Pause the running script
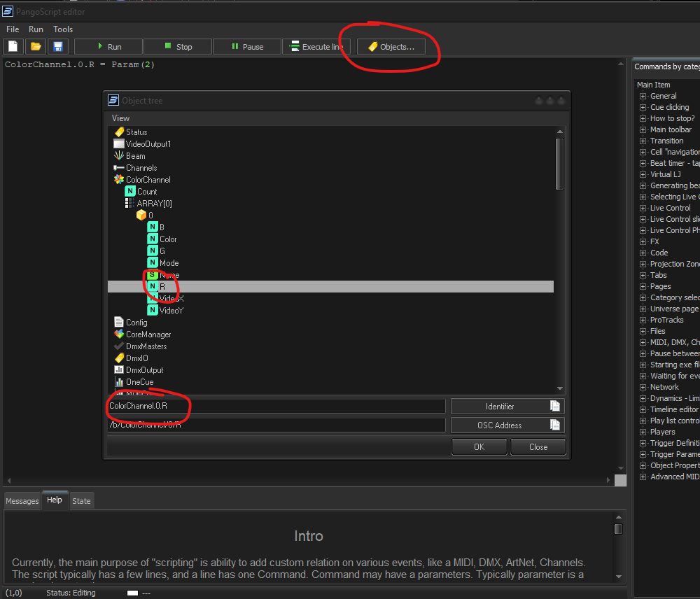Image resolution: width=700 pixels, height=599 pixels. (247, 46)
